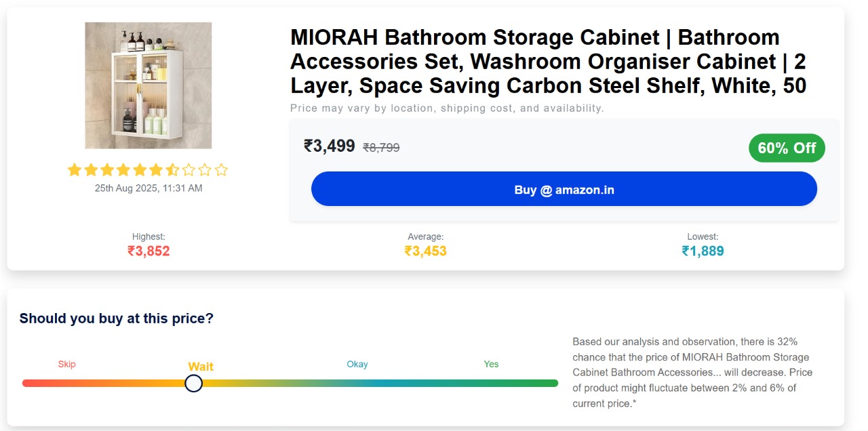
Task: Select the Skip label on the meter
Action: tap(66, 365)
